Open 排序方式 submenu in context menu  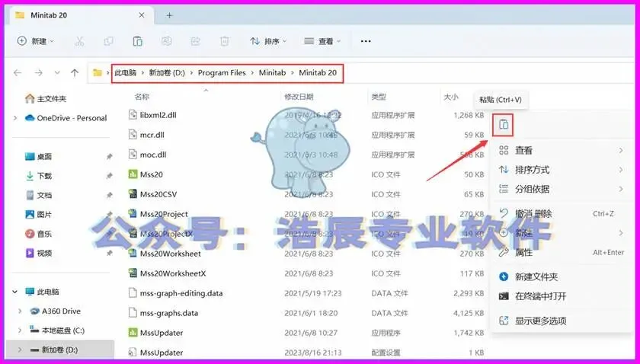(x=562, y=169)
